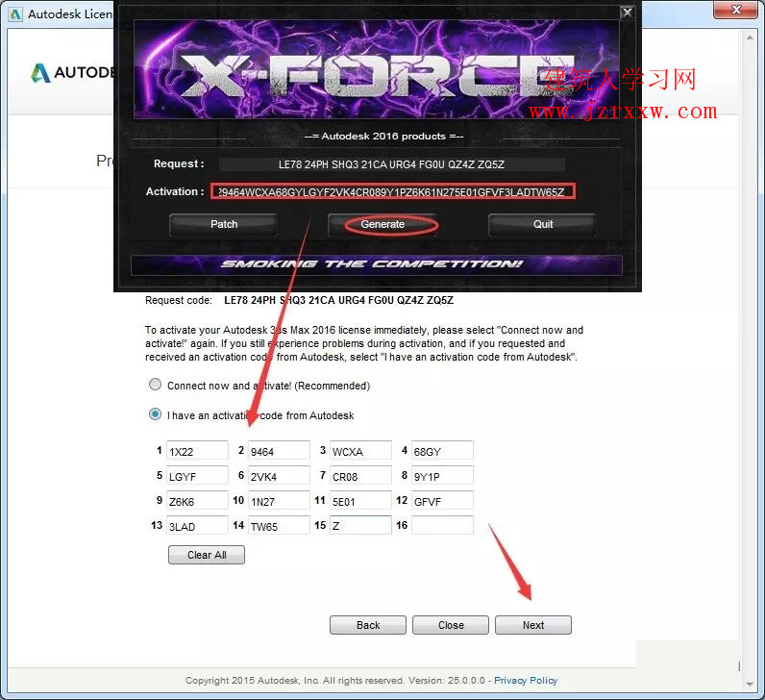This screenshot has height=700, width=765.
Task: Click activation code field 15 containing Z
Action: tap(360, 525)
